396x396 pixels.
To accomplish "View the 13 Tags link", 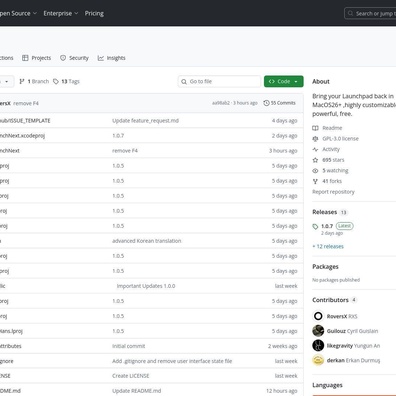I will 66,81.
